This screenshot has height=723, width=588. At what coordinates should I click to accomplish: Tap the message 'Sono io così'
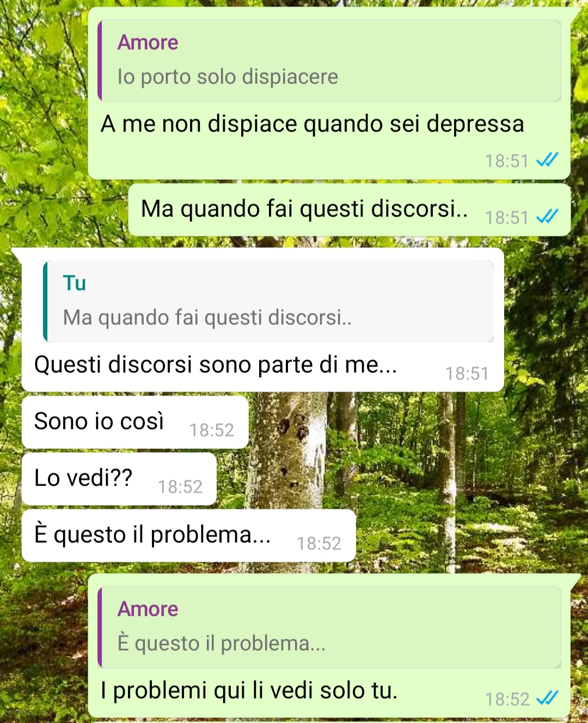pyautogui.click(x=135, y=422)
